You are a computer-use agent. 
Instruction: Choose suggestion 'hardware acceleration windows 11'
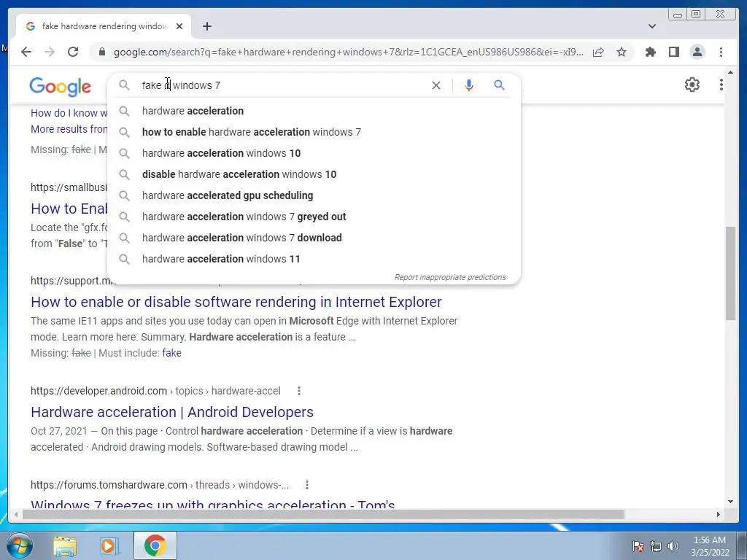click(x=314, y=259)
